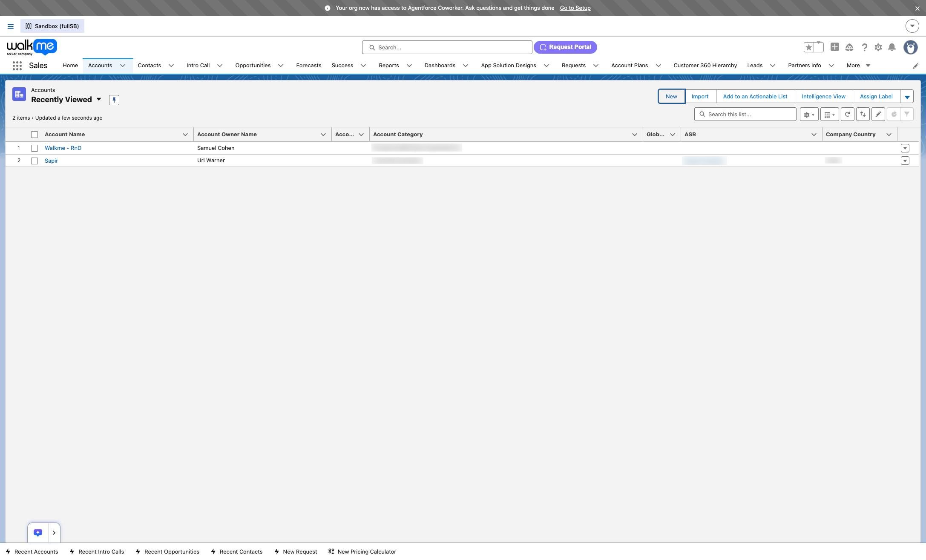Open Intelligence View
The height and width of the screenshot is (560, 926).
[x=824, y=97]
